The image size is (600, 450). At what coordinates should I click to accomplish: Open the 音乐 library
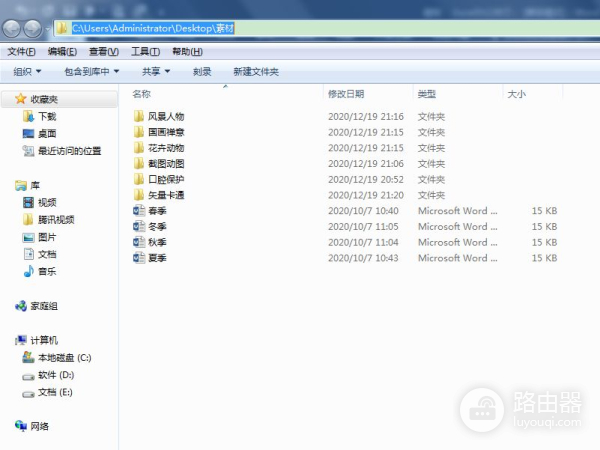(47, 271)
